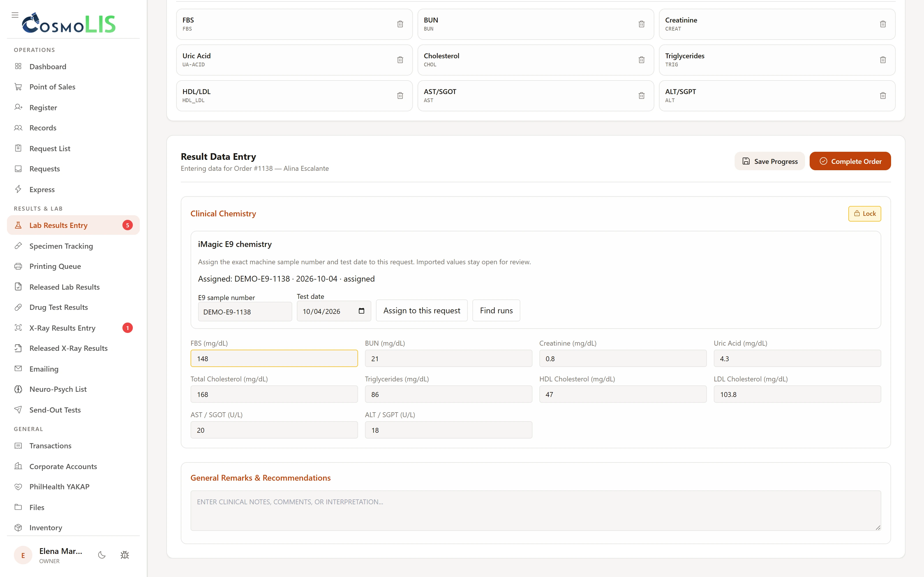The height and width of the screenshot is (577, 924).
Task: Remove the Cholesterol test via trash icon
Action: (x=641, y=60)
